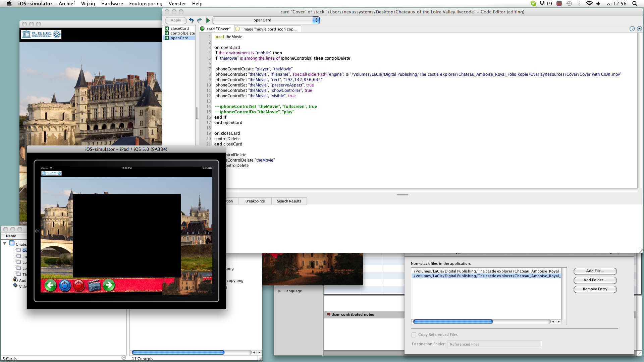Image resolution: width=644 pixels, height=362 pixels.
Task: Click the redo arrow in code editor toolbar
Action: click(200, 20)
